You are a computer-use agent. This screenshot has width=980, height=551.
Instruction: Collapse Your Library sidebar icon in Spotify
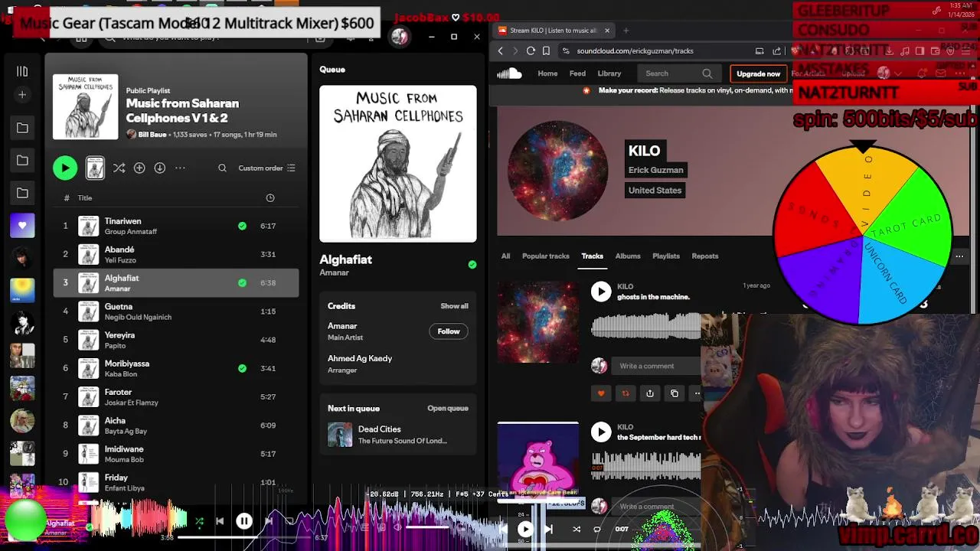[22, 71]
